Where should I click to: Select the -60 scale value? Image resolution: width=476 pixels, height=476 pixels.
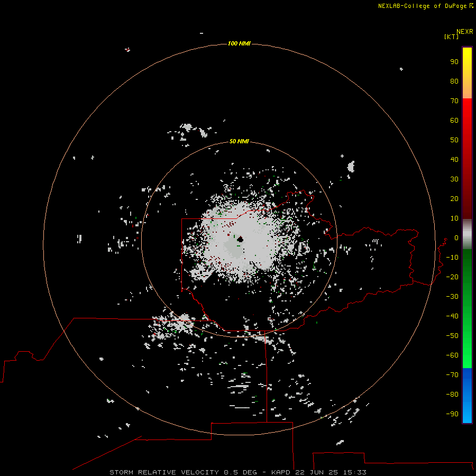(x=452, y=355)
